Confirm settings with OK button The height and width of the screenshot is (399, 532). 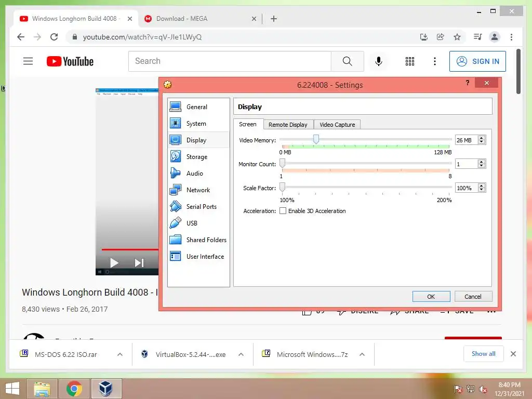click(431, 297)
